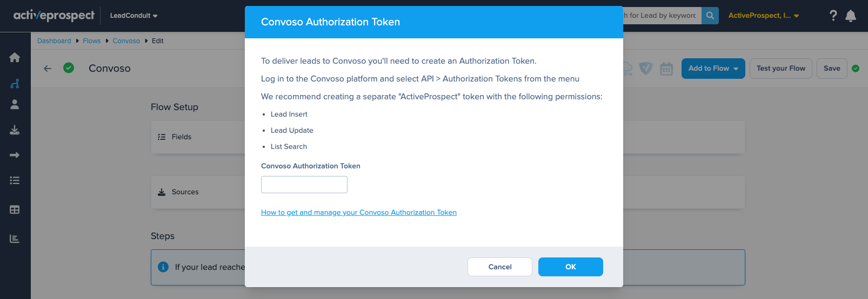Click the table grid sidebar icon
Viewport: 868px width, 299px height.
pyautogui.click(x=15, y=209)
